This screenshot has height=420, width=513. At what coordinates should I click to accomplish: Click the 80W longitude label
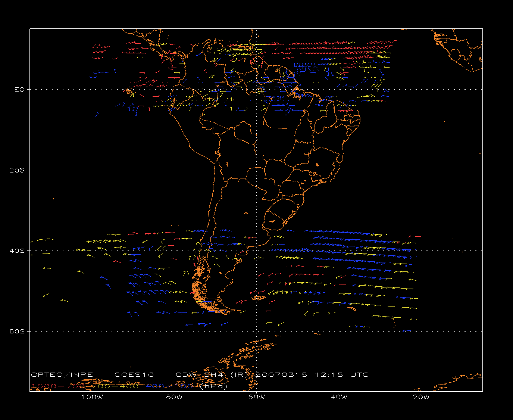[x=174, y=397]
